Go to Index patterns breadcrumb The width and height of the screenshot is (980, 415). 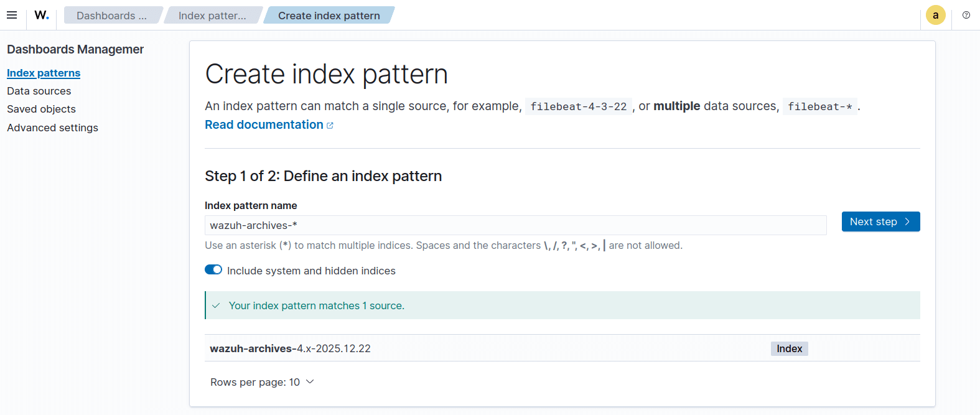[x=212, y=16]
